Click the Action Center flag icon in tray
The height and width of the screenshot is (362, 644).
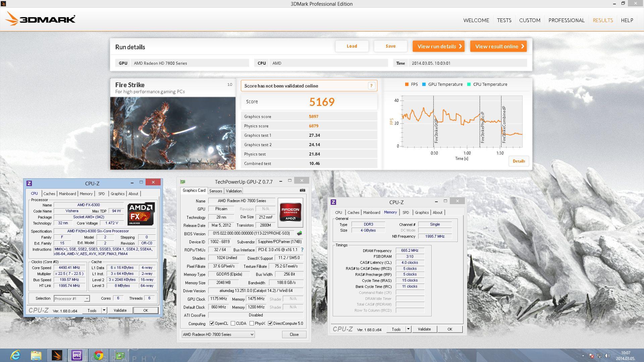(591, 356)
